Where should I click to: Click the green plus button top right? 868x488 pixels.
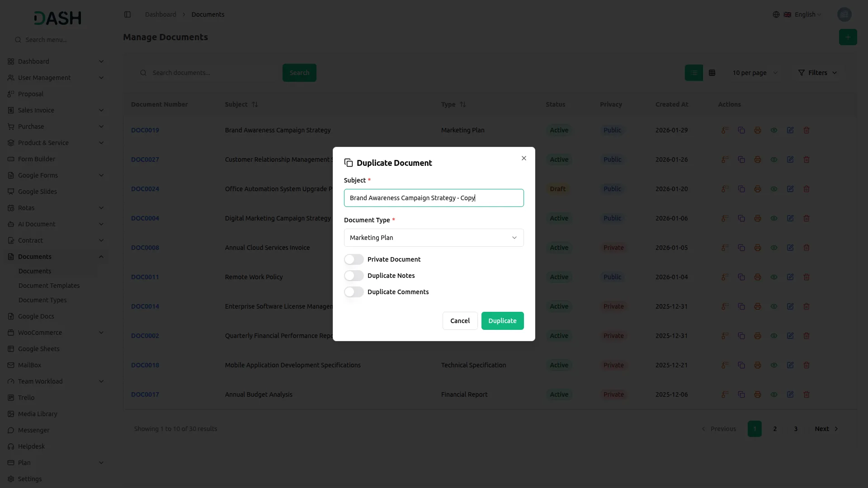[x=848, y=37]
